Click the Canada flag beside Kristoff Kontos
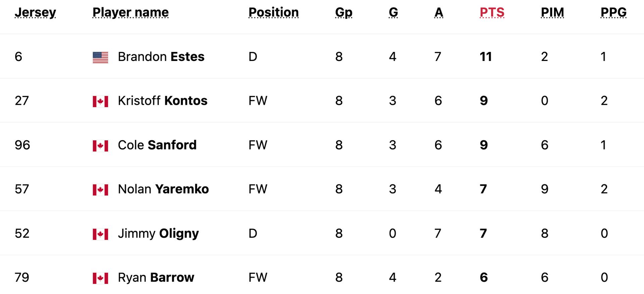644x294 pixels. click(x=100, y=101)
